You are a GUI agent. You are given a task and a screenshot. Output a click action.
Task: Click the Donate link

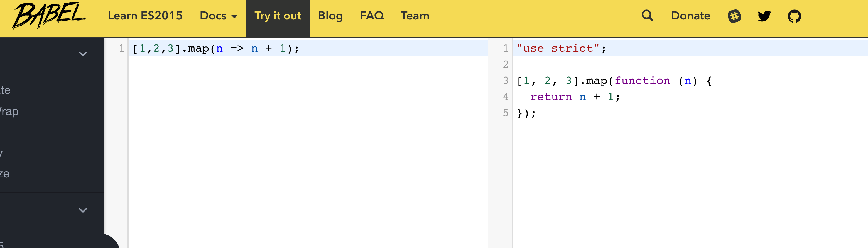[690, 16]
